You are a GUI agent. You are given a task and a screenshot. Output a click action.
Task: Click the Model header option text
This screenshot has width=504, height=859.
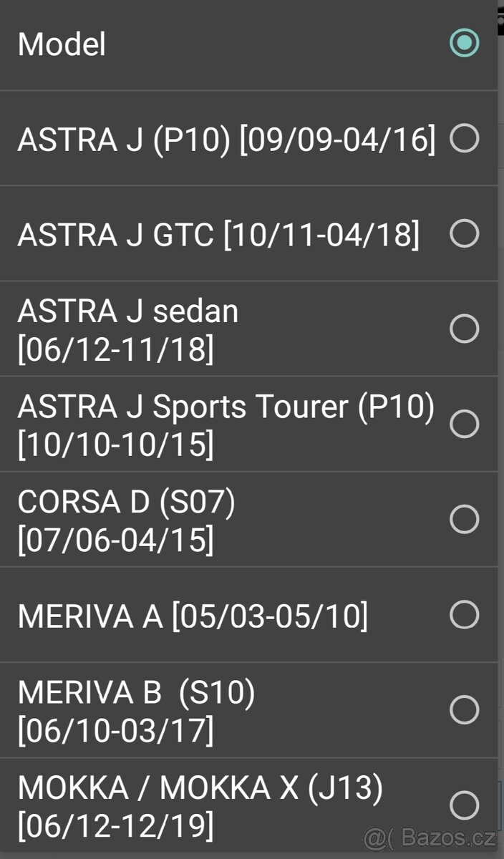click(62, 44)
